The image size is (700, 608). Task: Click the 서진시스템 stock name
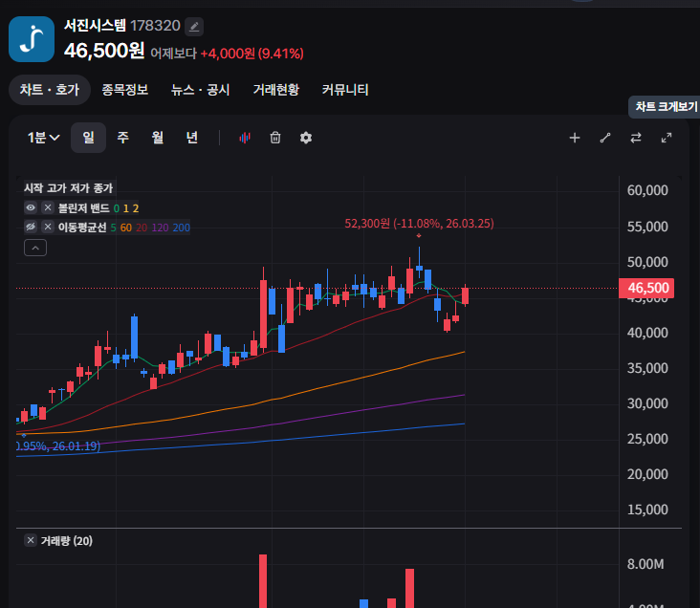click(95, 26)
